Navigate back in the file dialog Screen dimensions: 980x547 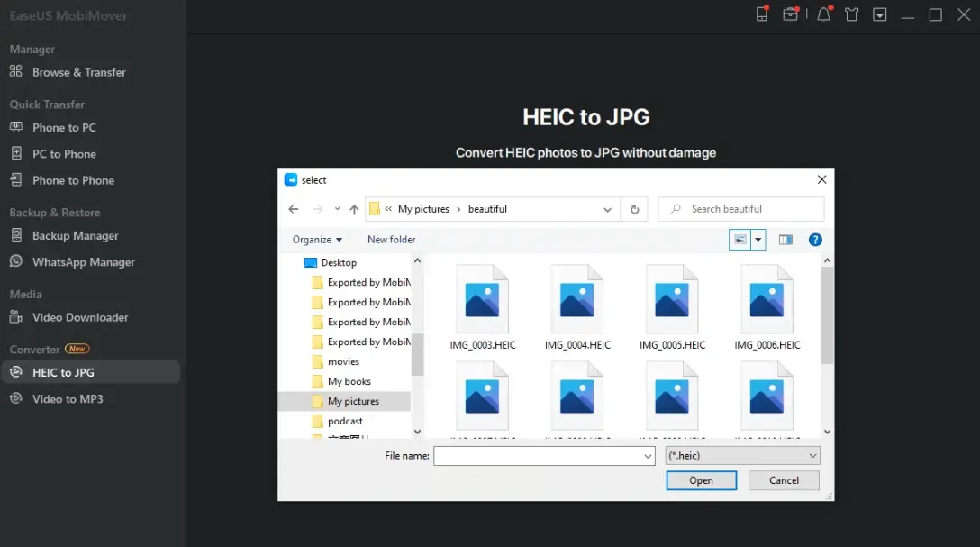click(294, 209)
